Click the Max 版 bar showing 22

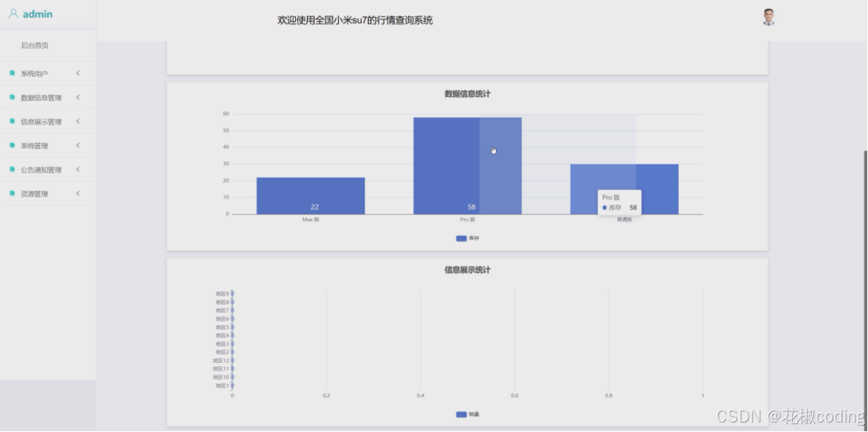tap(311, 196)
